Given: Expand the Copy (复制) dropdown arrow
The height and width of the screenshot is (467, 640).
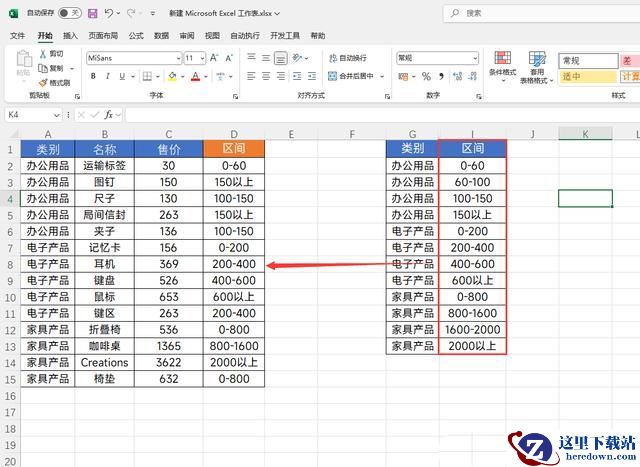Looking at the screenshot, I should [72, 69].
